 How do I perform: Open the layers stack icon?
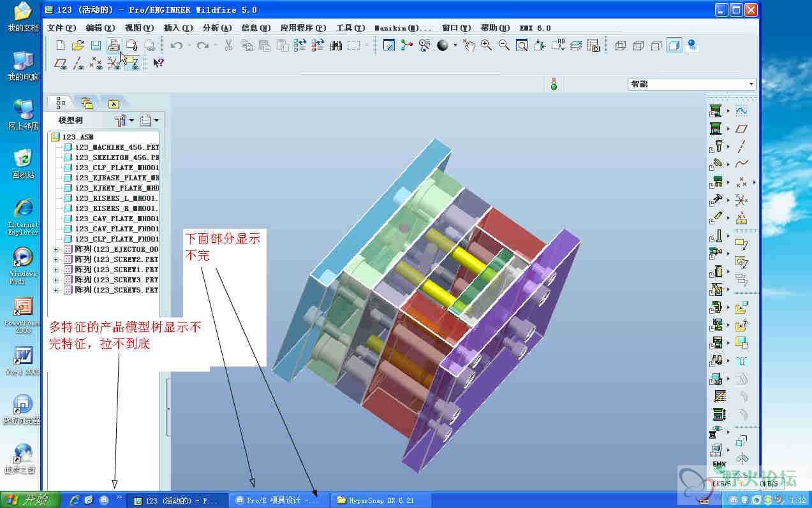tap(576, 45)
